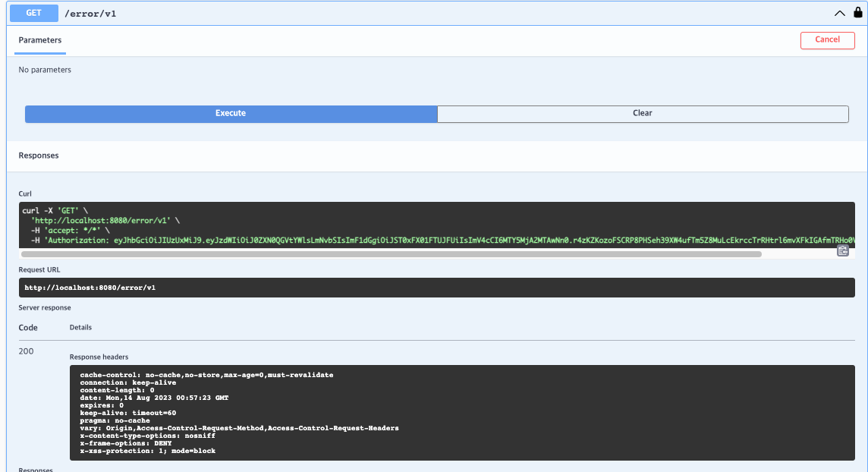Click the 'expires: 0' header line
868x472 pixels.
pos(102,405)
